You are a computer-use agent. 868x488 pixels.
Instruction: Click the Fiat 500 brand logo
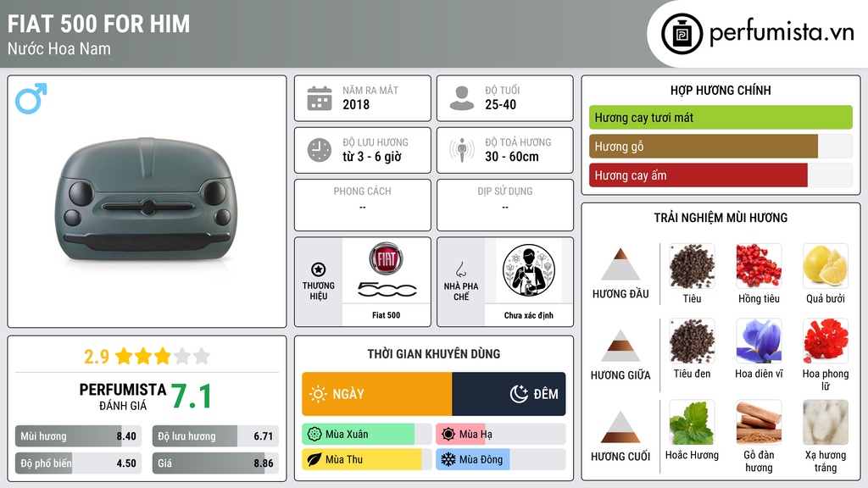coord(387,270)
